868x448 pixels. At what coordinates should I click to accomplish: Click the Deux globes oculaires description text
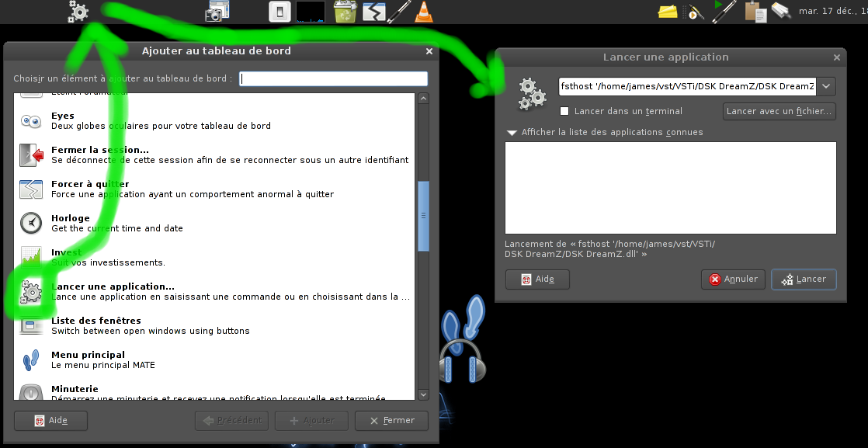pyautogui.click(x=161, y=126)
